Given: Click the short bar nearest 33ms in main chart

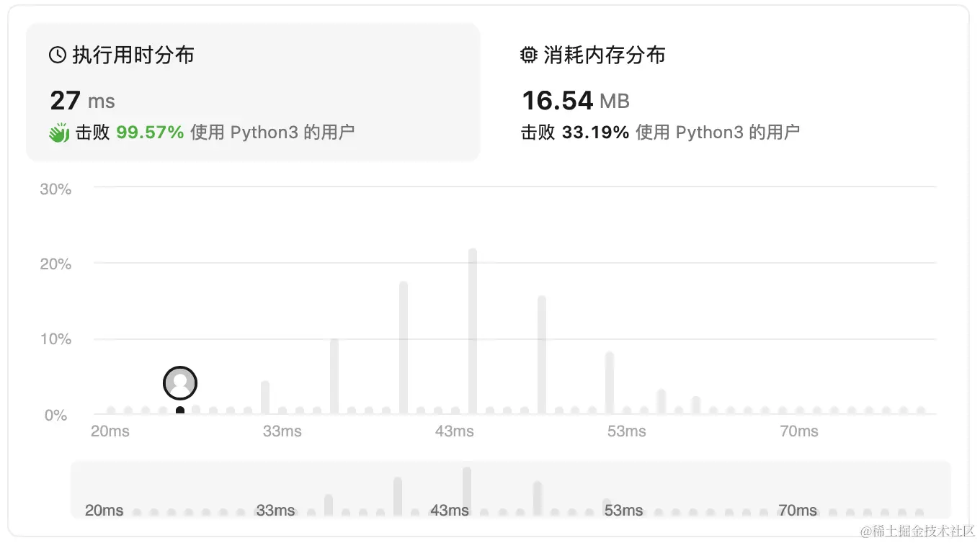Looking at the screenshot, I should 265,398.
